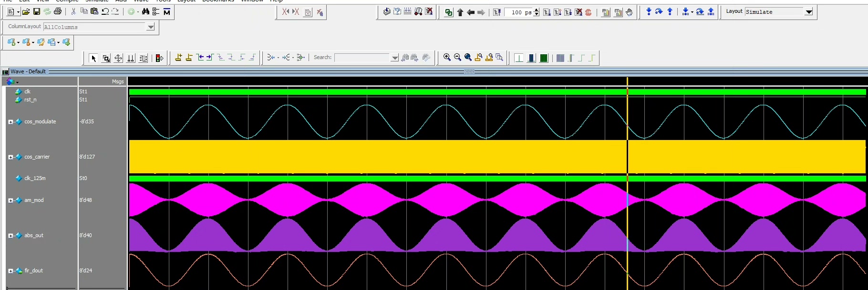Open the Search history dropdown arrow
This screenshot has width=868, height=290.
[x=395, y=58]
